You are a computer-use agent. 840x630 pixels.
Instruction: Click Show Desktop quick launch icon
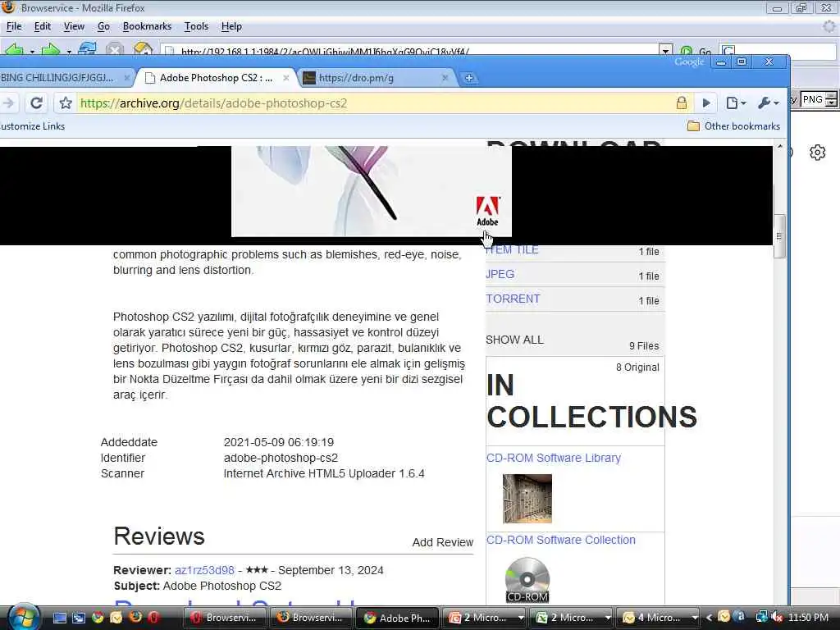point(59,618)
